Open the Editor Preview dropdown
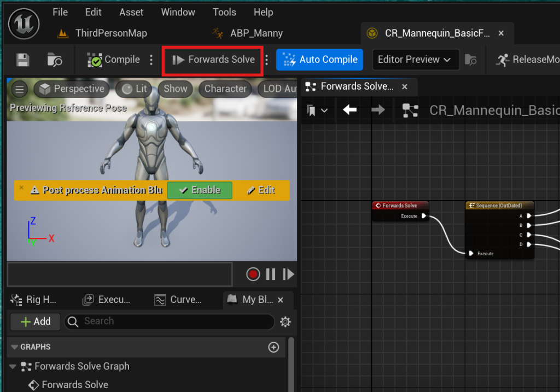The height and width of the screenshot is (392, 560). coord(416,60)
